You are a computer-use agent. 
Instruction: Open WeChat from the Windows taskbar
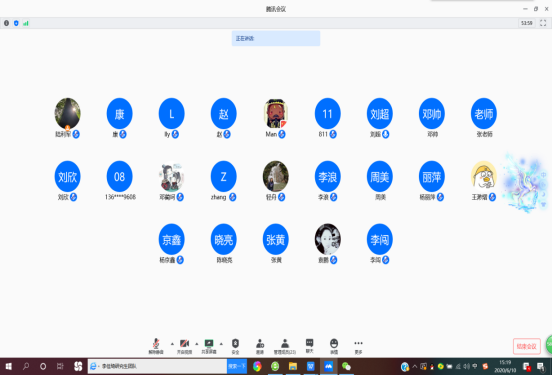pos(346,367)
